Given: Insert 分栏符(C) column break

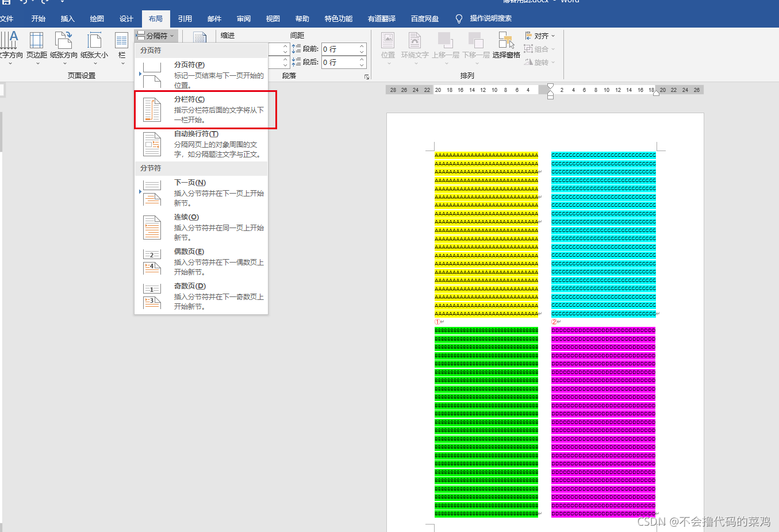Looking at the screenshot, I should tap(201, 109).
